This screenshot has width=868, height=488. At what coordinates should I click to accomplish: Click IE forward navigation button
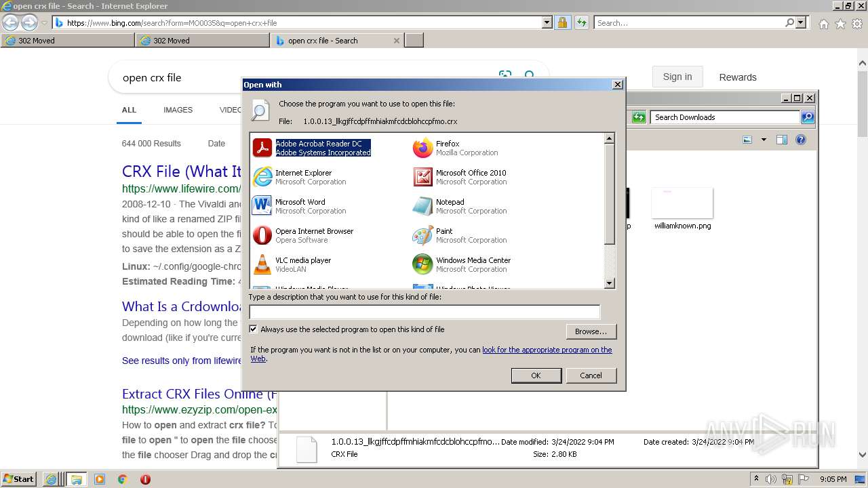(x=29, y=22)
